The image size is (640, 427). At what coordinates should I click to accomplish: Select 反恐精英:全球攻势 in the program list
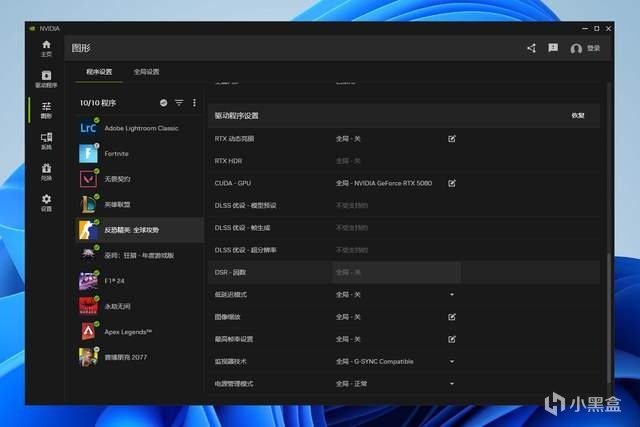point(140,230)
